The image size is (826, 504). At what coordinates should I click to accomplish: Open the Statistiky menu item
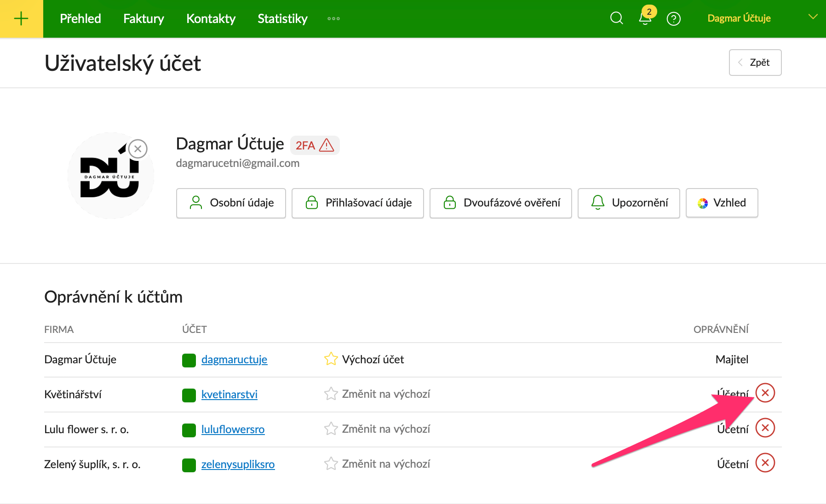tap(282, 19)
